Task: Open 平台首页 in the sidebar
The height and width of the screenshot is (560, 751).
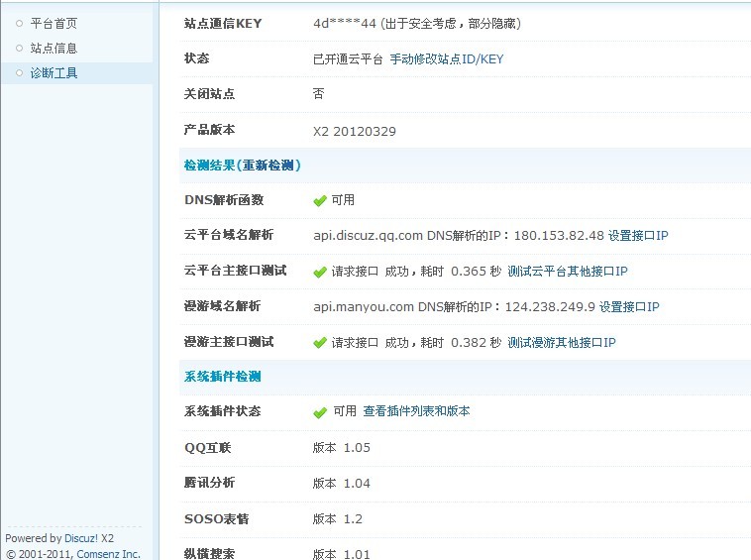Action: [x=54, y=24]
